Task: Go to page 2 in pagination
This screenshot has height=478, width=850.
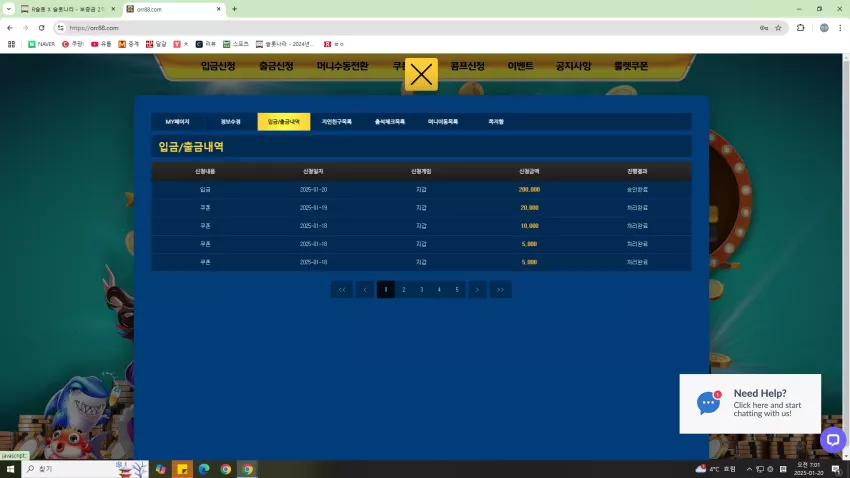Action: (403, 289)
